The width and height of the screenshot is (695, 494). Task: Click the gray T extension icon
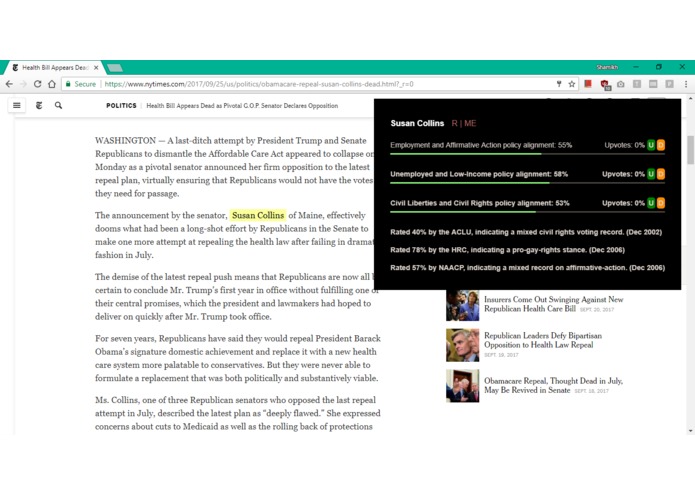(x=637, y=84)
